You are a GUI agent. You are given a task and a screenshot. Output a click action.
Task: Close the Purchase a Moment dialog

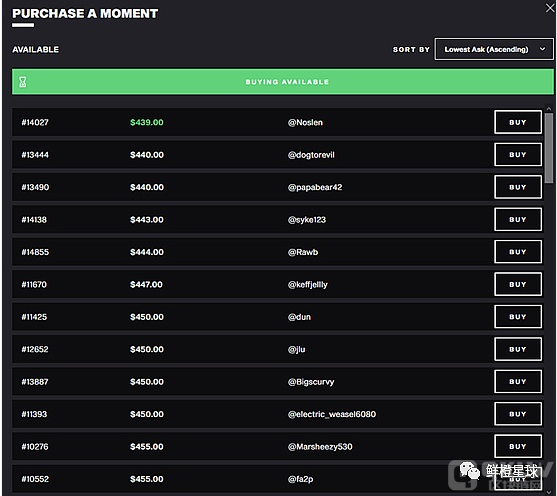[550, 8]
